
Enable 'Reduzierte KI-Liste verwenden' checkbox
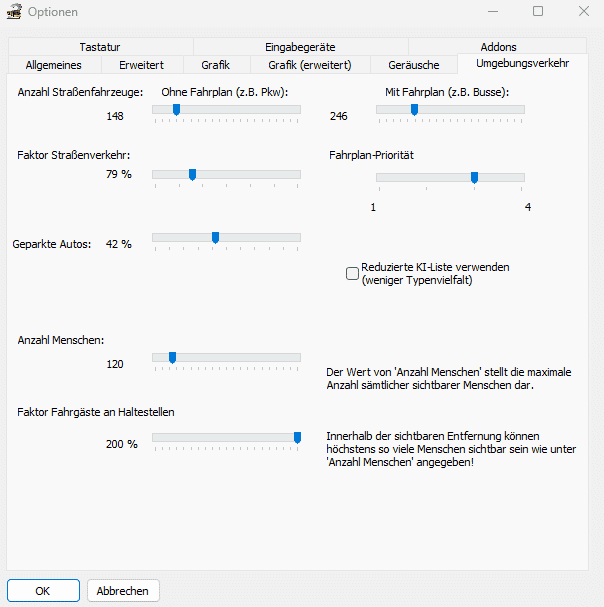pos(352,273)
